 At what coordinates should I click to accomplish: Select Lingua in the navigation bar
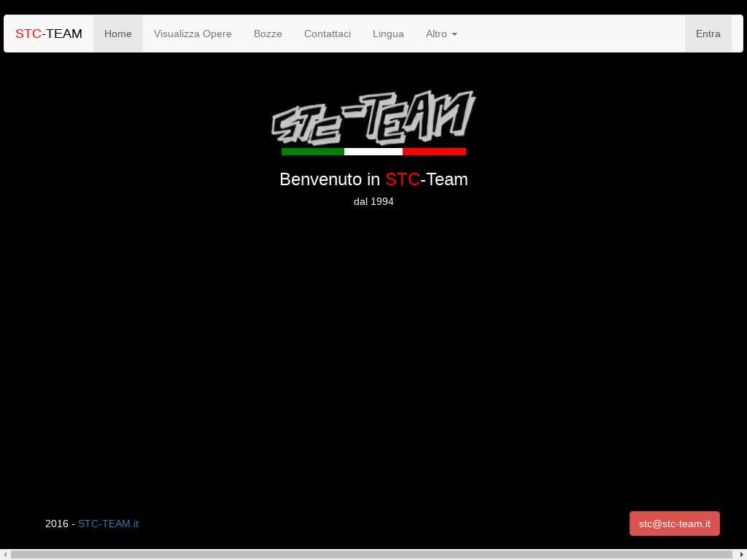pos(388,34)
